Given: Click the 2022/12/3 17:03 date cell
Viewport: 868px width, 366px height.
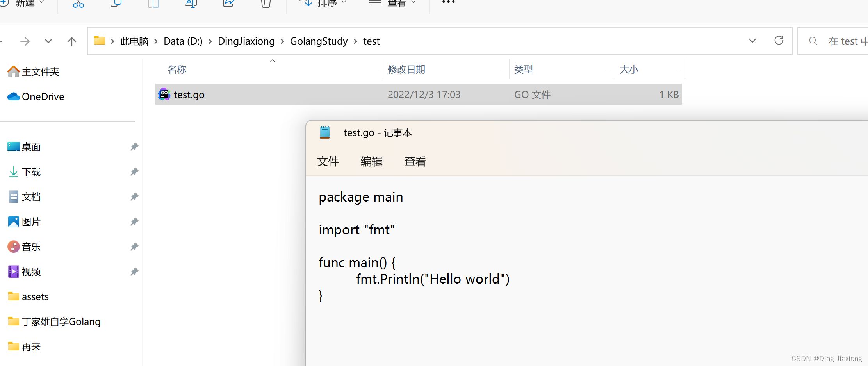Looking at the screenshot, I should (424, 95).
